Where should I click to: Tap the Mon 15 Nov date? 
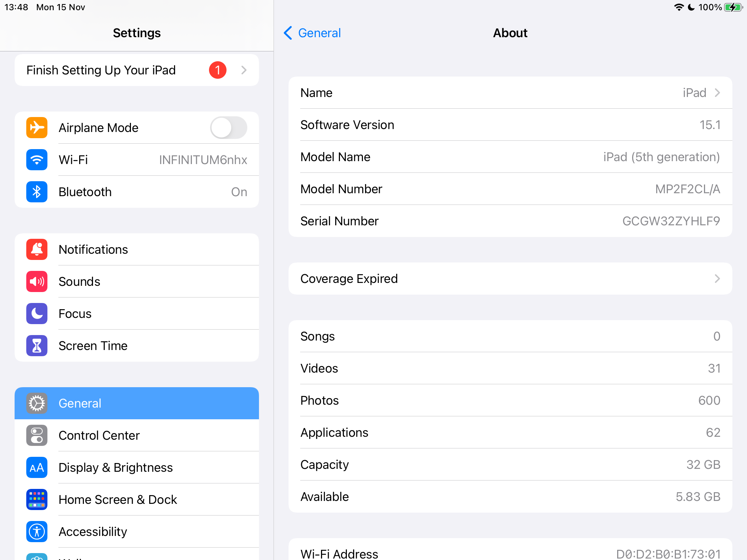[61, 7]
